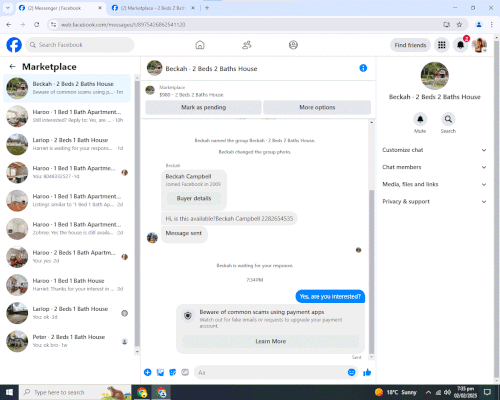Open Chrome three-dot menu
Viewport: 500px width, 400px height.
tap(492, 24)
